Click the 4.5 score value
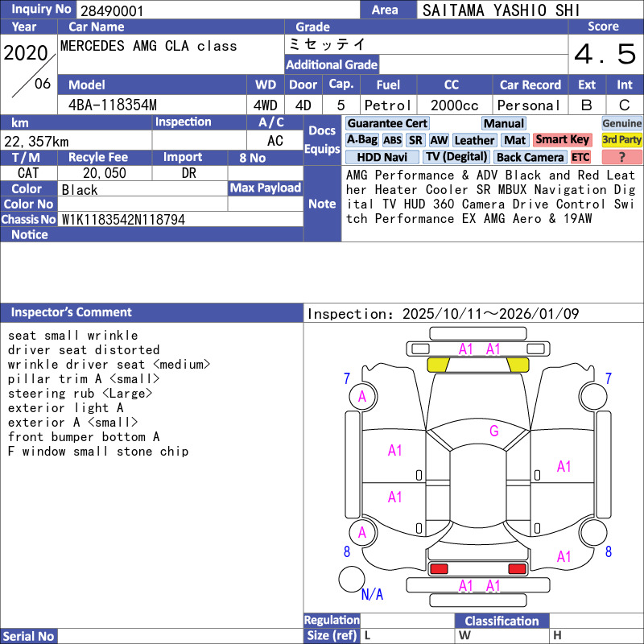The width and height of the screenshot is (644, 644). click(x=605, y=55)
